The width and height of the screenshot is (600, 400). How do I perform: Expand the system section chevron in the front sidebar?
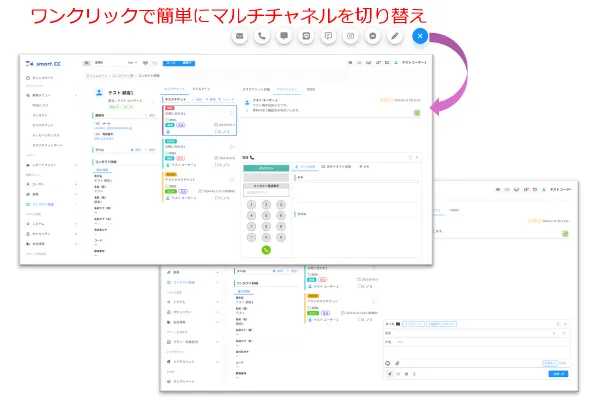pyautogui.click(x=76, y=224)
